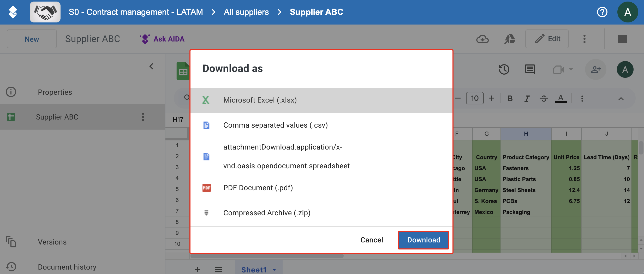
Task: Select row 5 header
Action: pyautogui.click(x=177, y=189)
